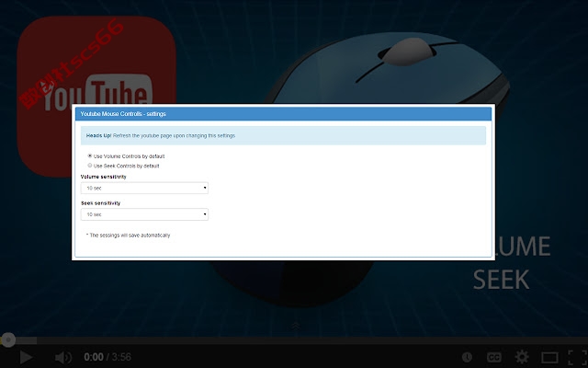This screenshot has width=588, height=368.
Task: Click the Watch Later clock icon
Action: pos(467,357)
